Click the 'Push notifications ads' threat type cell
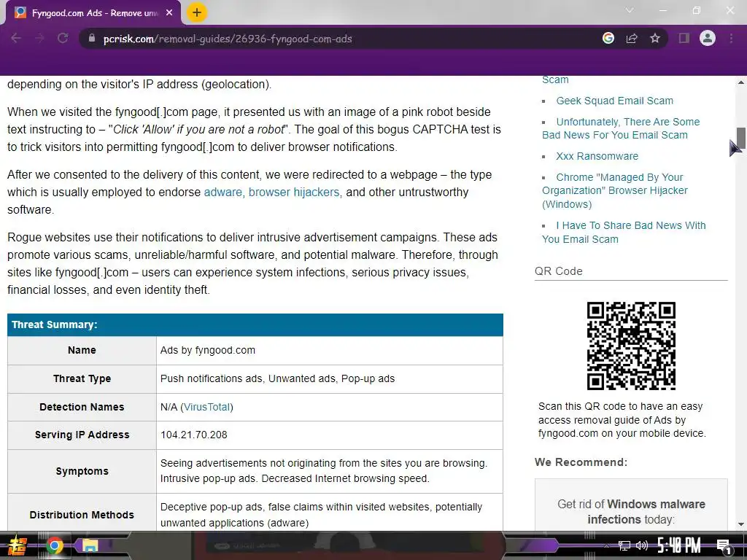This screenshot has height=560, width=747. 329,379
